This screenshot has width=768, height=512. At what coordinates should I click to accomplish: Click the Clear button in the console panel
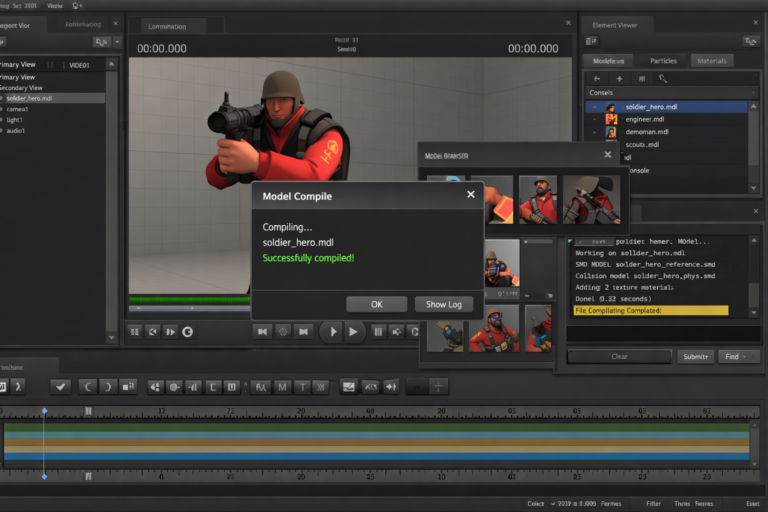619,357
